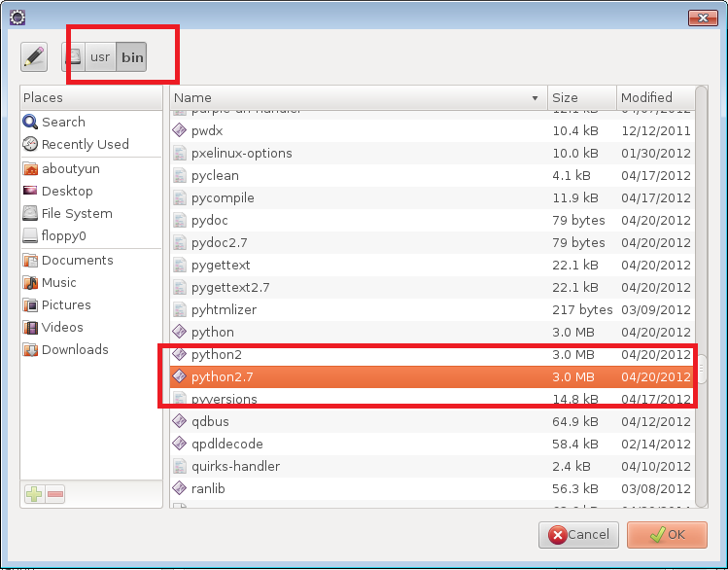Select the python2.7 file
This screenshot has height=570, width=728.
[x=224, y=376]
